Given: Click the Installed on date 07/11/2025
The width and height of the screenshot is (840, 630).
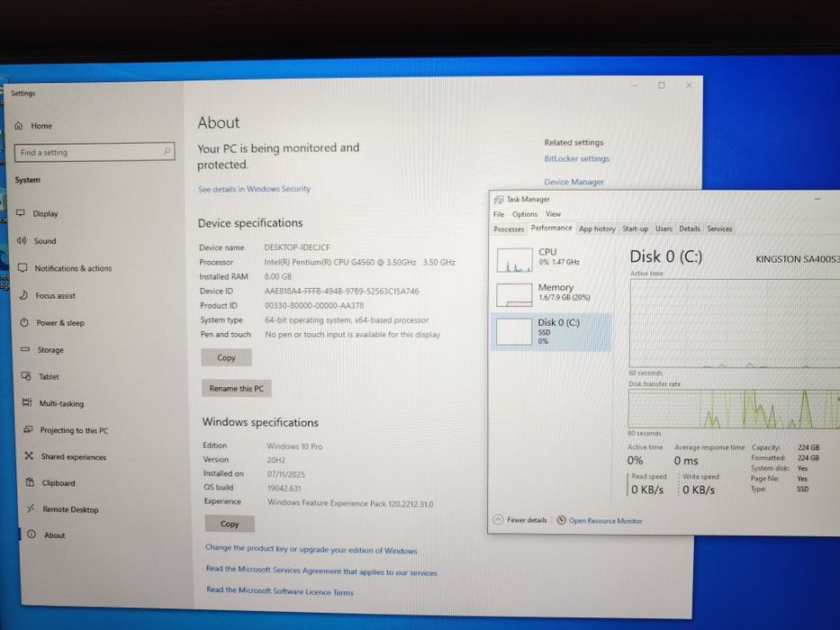Looking at the screenshot, I should pyautogui.click(x=285, y=474).
